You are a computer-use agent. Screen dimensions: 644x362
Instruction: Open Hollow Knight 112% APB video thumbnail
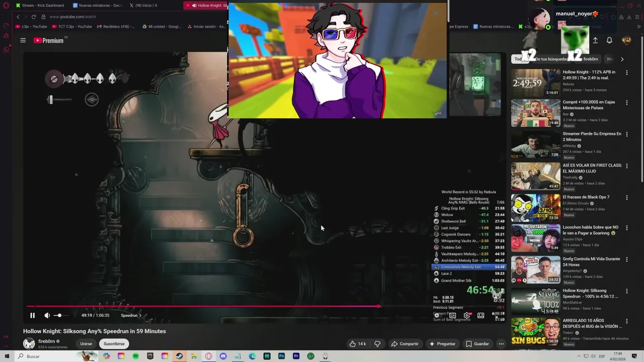coord(535,82)
